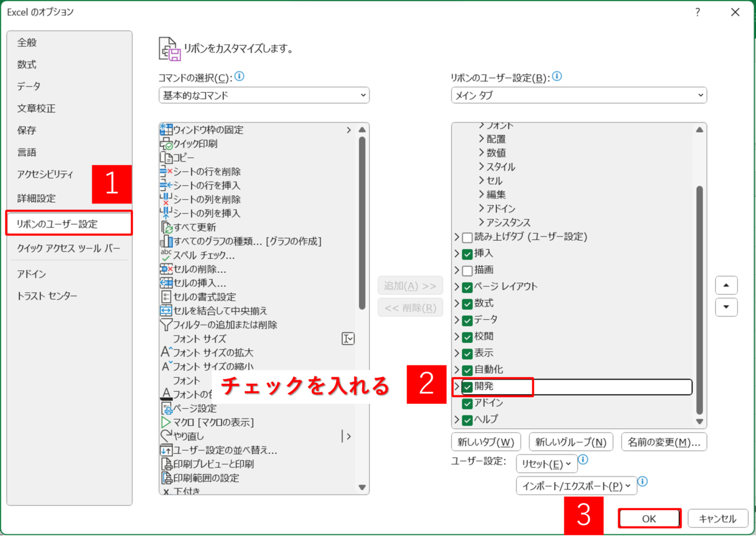Select Decrease Font Size (フォント サイズの縮小) icon

[166, 366]
